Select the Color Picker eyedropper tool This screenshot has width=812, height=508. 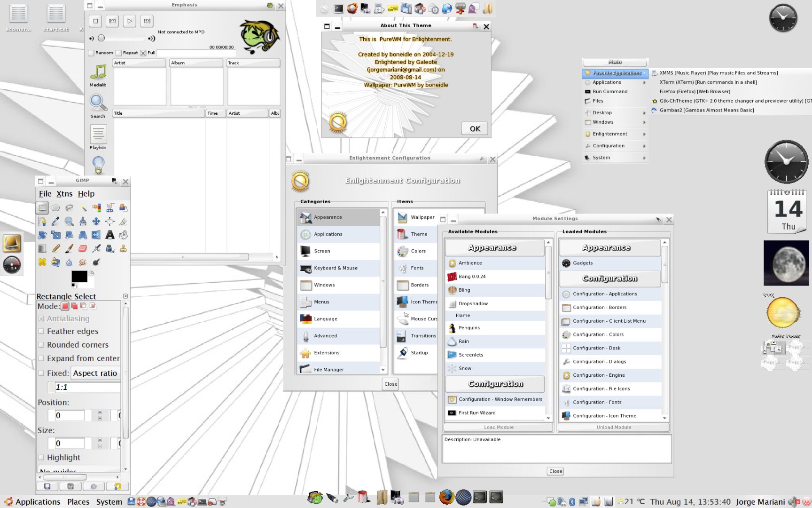[55, 221]
